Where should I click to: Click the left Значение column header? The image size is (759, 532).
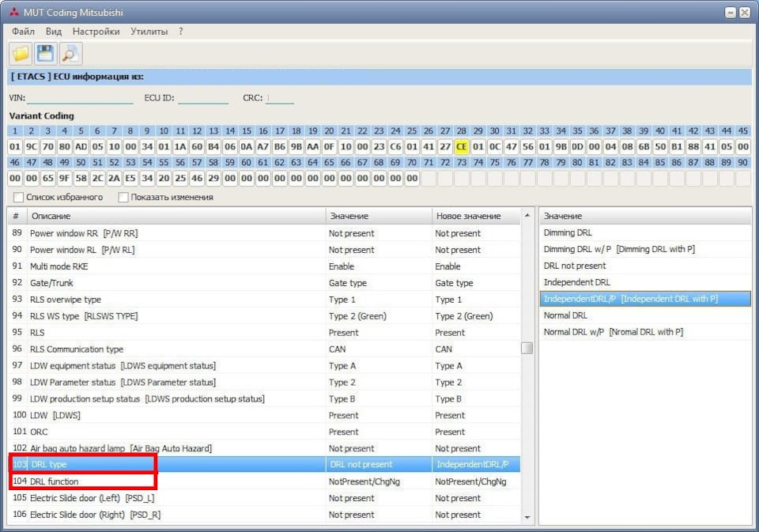[379, 216]
